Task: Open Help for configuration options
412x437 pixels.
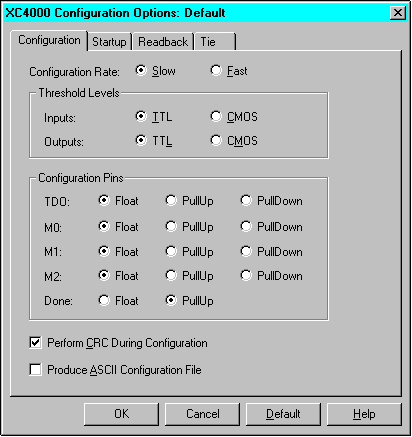Action: (x=364, y=414)
